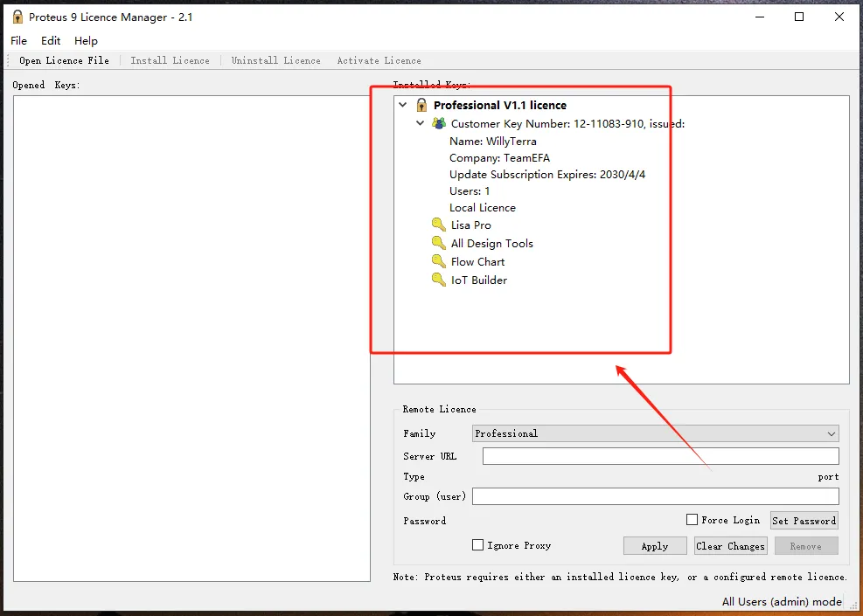Enable the Force Login checkbox
The height and width of the screenshot is (616, 863).
[692, 519]
